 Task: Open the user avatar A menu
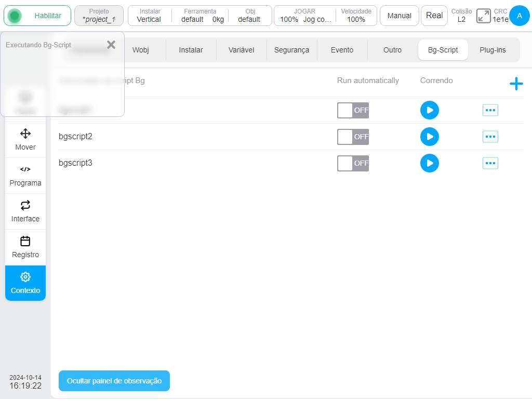point(520,16)
